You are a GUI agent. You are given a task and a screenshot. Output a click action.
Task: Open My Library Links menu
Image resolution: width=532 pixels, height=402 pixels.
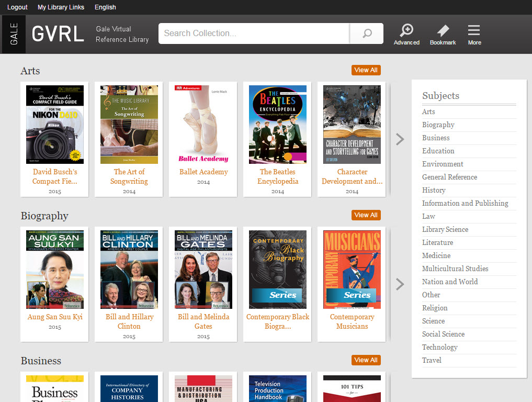click(x=61, y=7)
